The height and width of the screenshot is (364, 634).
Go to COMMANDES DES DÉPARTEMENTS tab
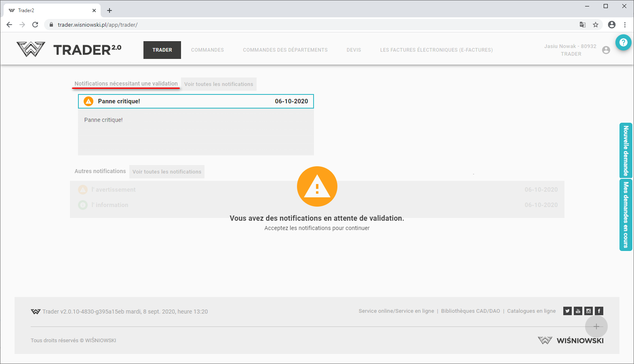point(285,50)
